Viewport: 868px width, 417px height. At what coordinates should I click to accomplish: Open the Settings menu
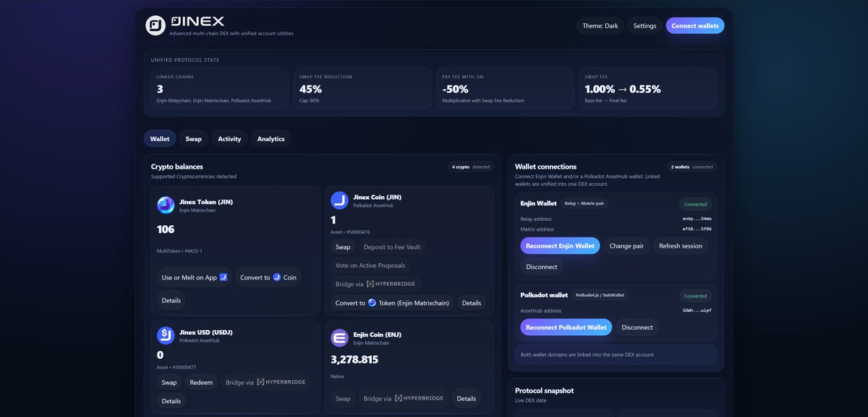(644, 25)
